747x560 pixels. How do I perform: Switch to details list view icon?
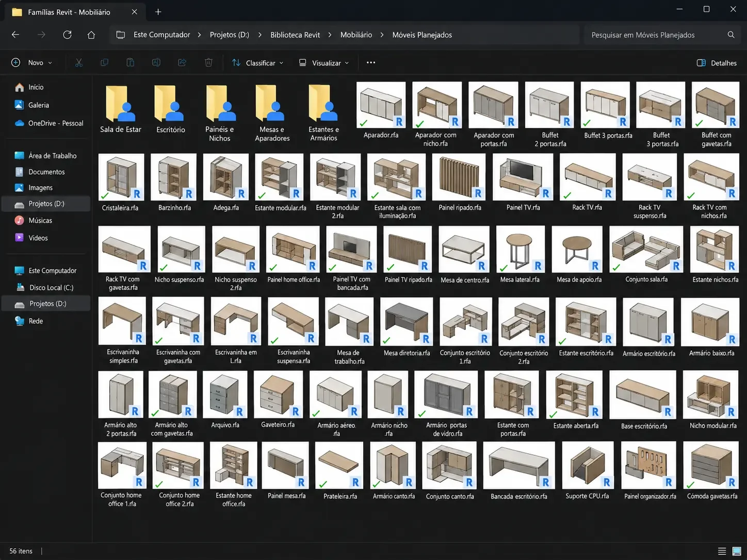click(722, 551)
